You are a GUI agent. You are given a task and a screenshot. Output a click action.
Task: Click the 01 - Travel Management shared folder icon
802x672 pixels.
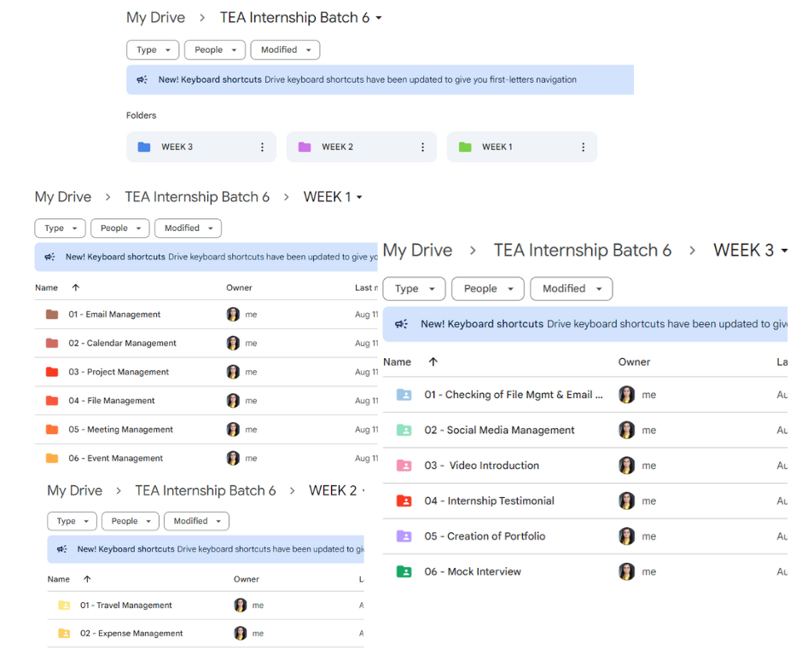pyautogui.click(x=64, y=605)
